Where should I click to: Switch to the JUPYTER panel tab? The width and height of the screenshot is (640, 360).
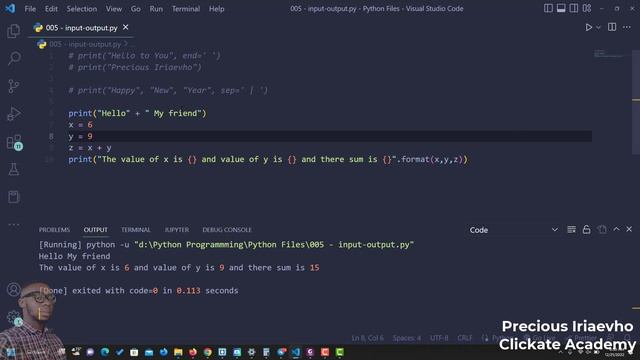click(x=177, y=230)
